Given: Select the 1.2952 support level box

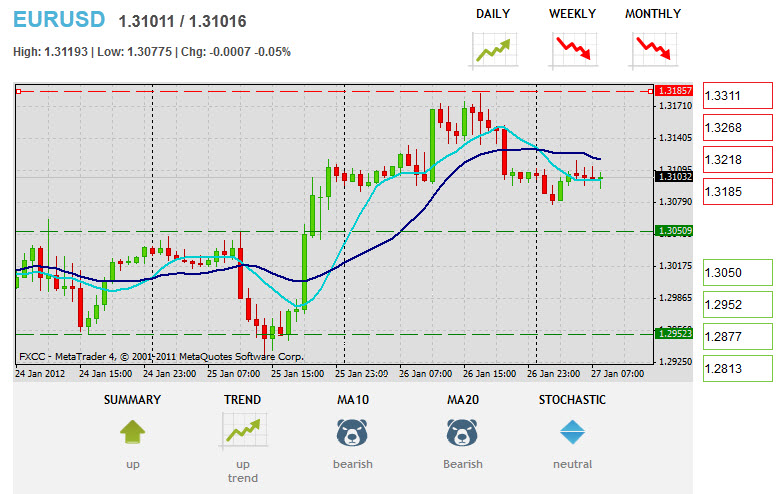Looking at the screenshot, I should 738,305.
